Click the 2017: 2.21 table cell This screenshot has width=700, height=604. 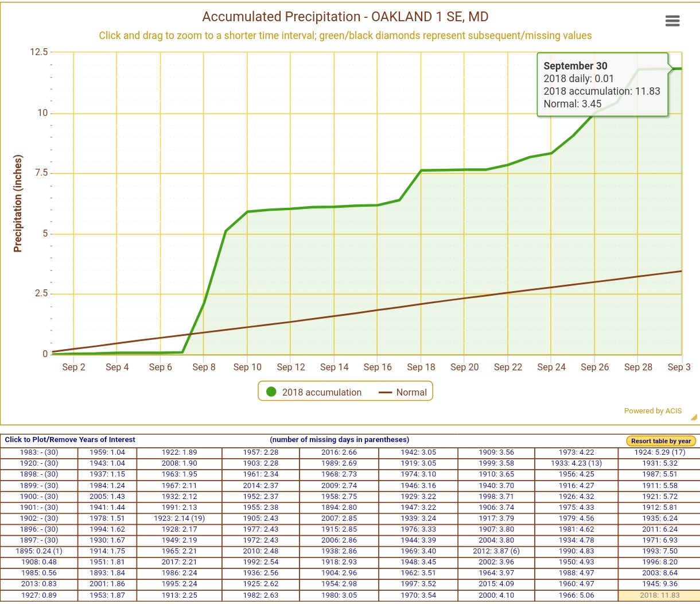[179, 562]
